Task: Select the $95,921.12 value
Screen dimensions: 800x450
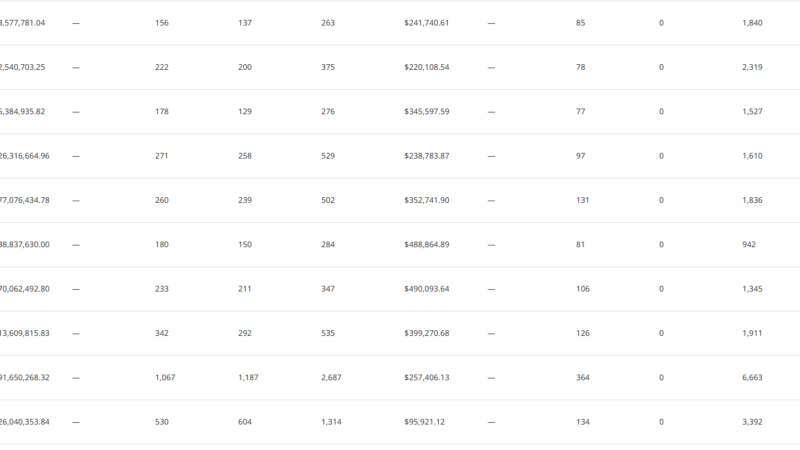Action: [424, 422]
